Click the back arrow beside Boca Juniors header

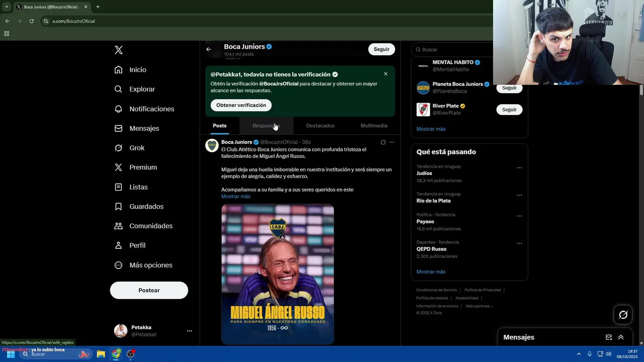[x=209, y=49]
